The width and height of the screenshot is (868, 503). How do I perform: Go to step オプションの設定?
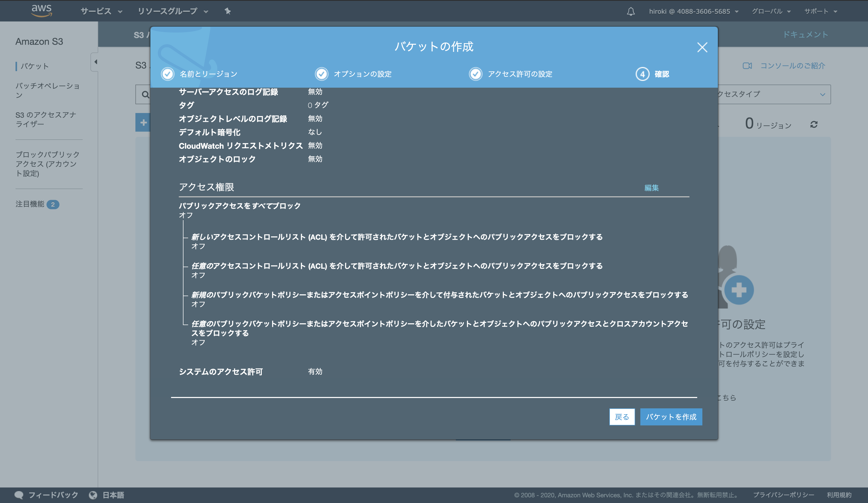pyautogui.click(x=362, y=74)
